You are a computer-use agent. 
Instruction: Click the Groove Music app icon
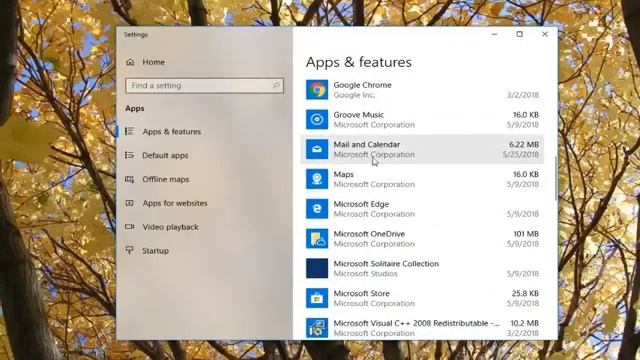[317, 120]
